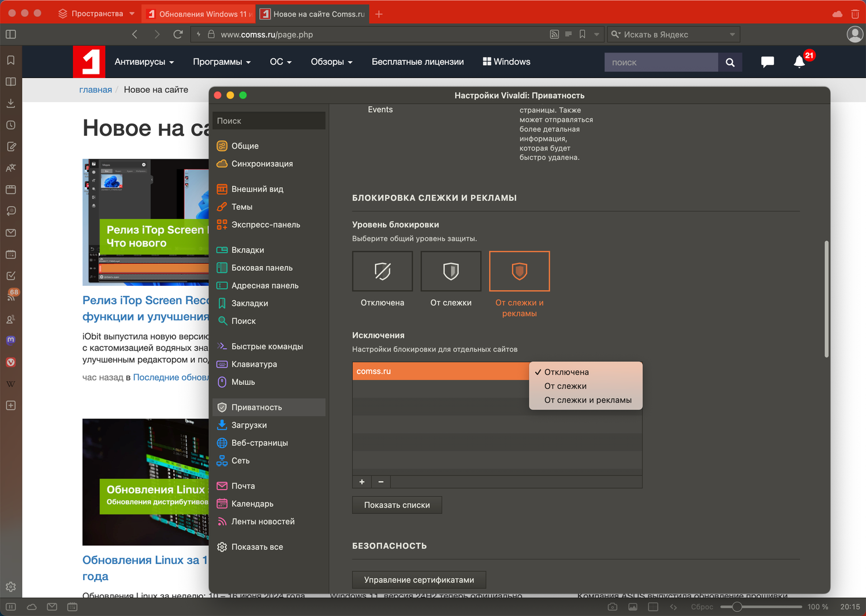Toggle image loading in status bar
Image resolution: width=866 pixels, height=616 pixels.
pos(633,607)
